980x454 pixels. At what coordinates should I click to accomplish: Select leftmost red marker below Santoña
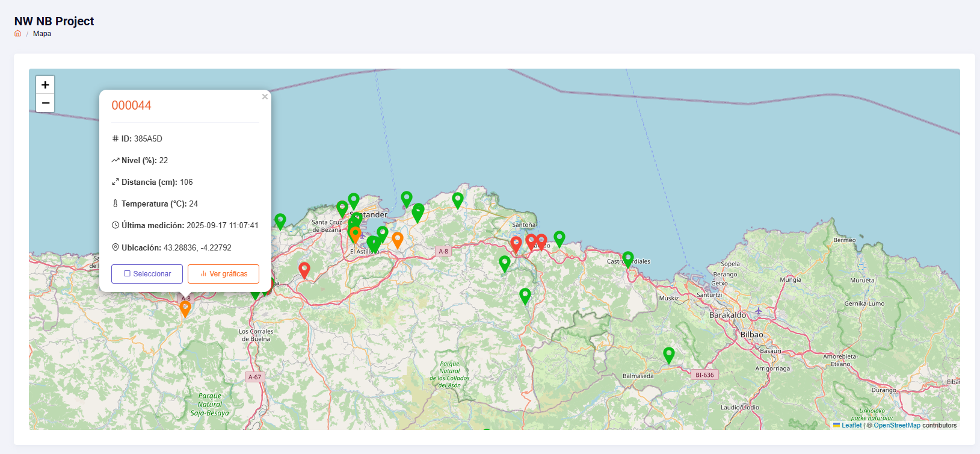[x=516, y=244]
